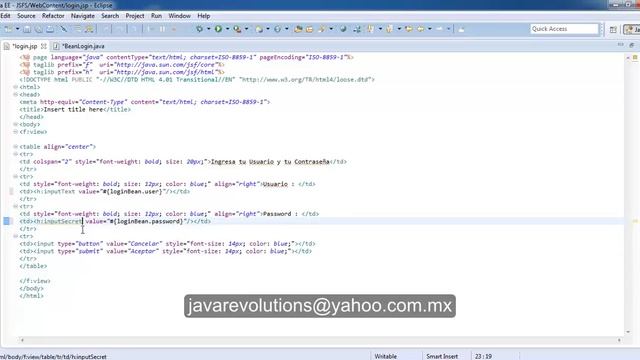
Task: Click the text "Insert title here" in code
Action: (73, 109)
